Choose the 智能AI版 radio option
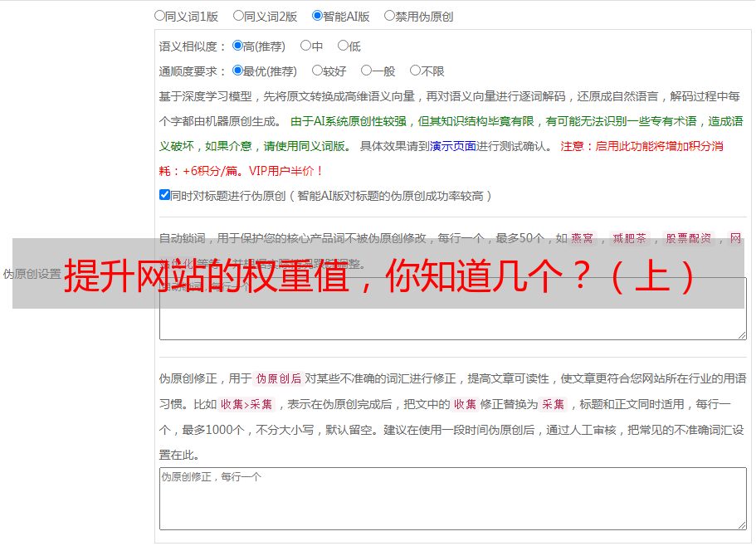756x546 pixels. pos(317,16)
